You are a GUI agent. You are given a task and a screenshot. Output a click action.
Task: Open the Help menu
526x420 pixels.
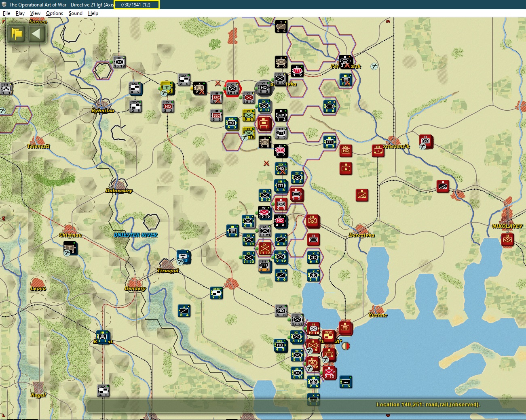click(93, 13)
